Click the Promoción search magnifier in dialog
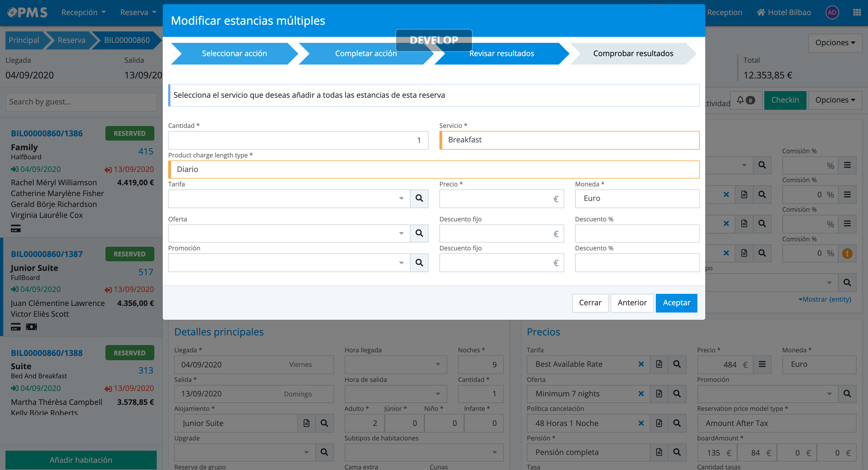This screenshot has height=470, width=868. click(419, 263)
